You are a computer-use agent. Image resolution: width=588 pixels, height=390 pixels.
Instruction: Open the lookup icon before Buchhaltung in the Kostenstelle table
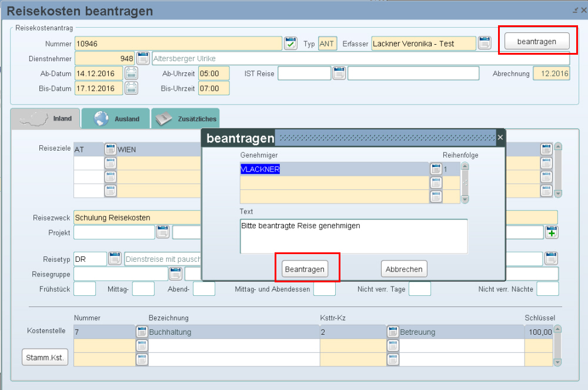click(x=142, y=332)
